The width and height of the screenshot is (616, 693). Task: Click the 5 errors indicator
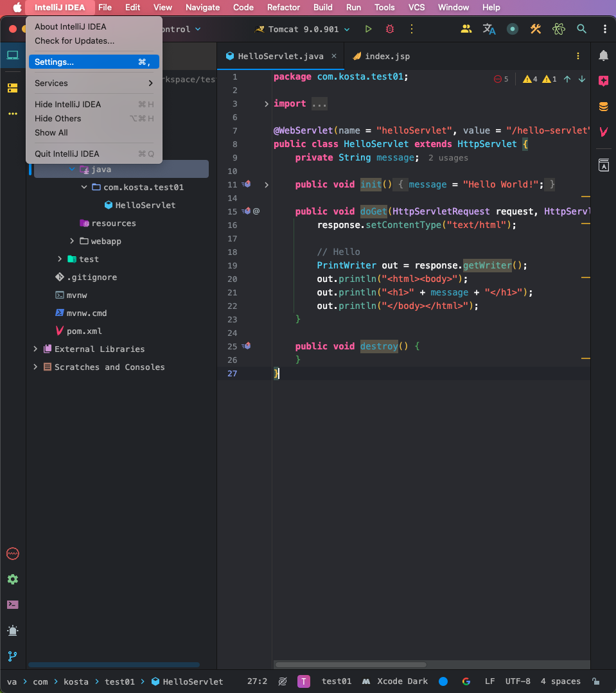501,79
